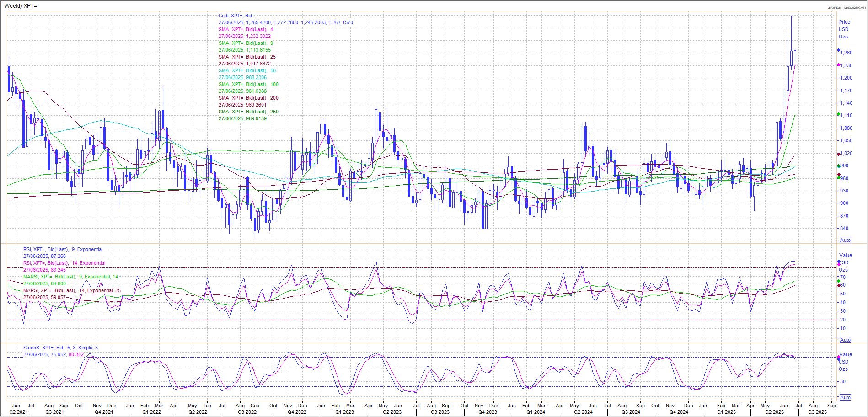The height and width of the screenshot is (417, 868).
Task: Click the stochastic axis label 30
Action: coord(843,381)
